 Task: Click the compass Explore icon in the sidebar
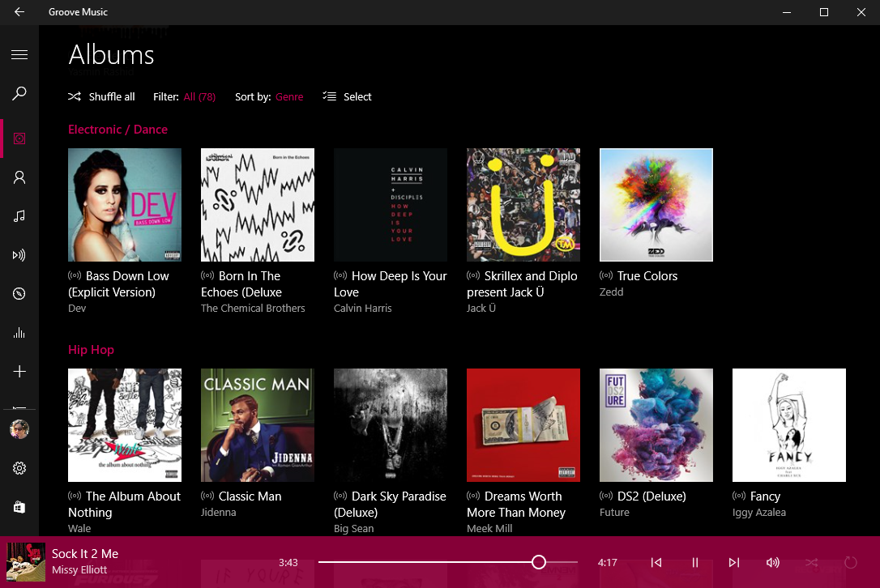click(19, 293)
